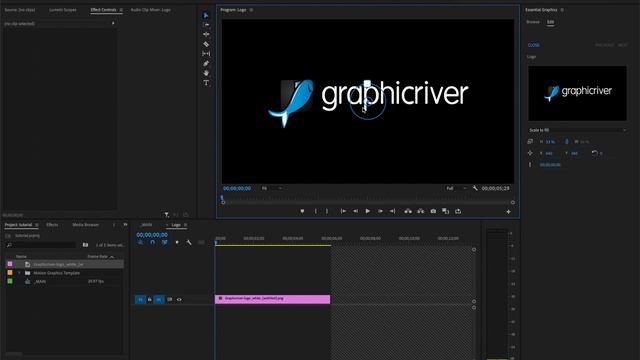This screenshot has height=360, width=640.
Task: Switch to the Effects tab
Action: (x=52, y=225)
